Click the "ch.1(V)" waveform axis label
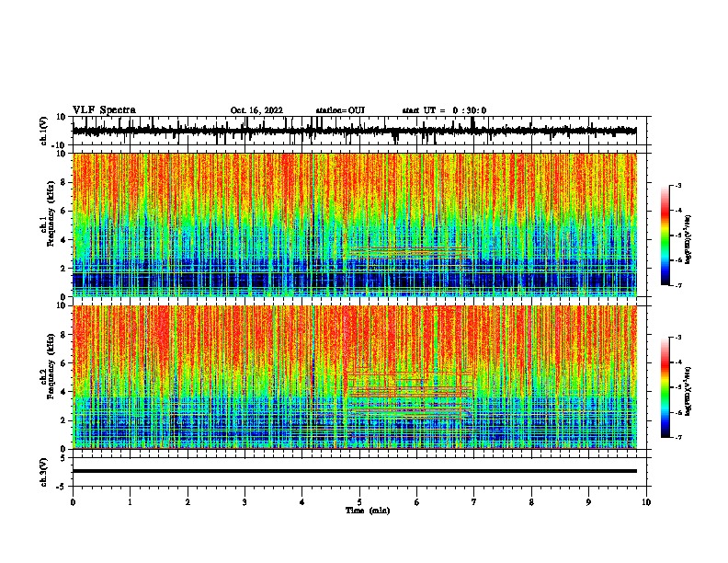 click(44, 131)
